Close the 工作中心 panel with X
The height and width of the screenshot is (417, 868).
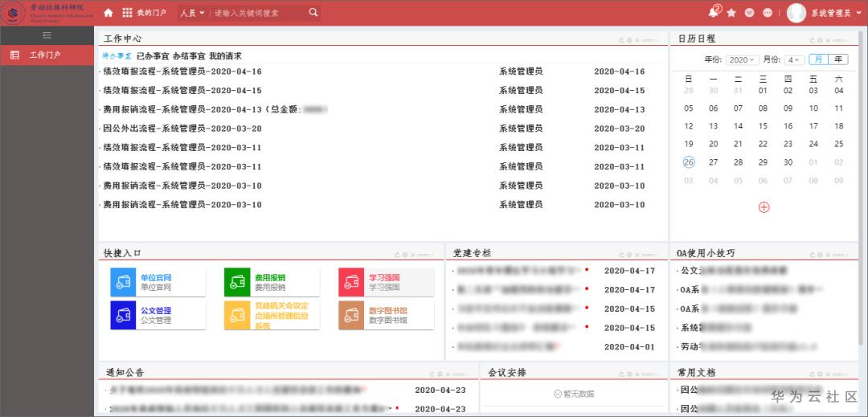coord(637,40)
